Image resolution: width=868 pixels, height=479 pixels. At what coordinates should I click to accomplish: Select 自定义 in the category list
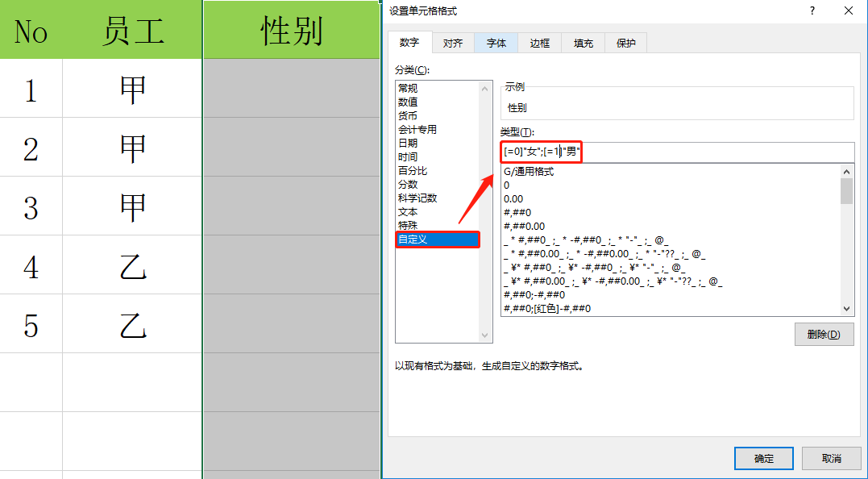438,240
